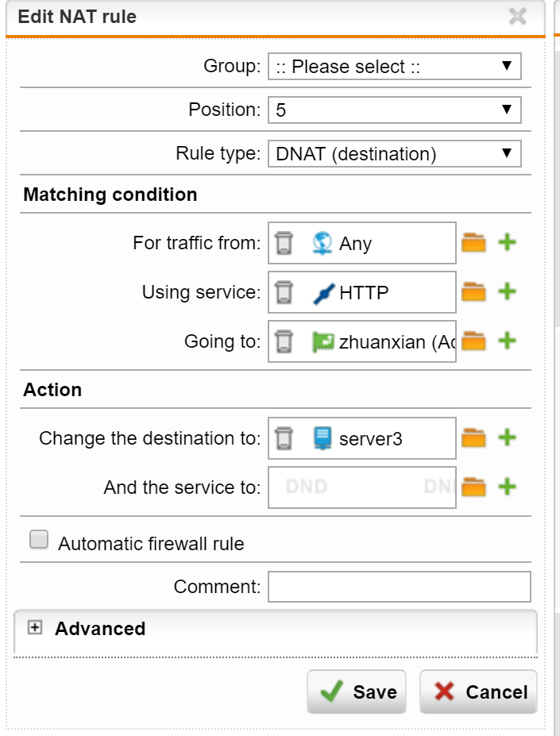Image resolution: width=560 pixels, height=736 pixels.
Task: Open folder icon beside Going to
Action: 473,341
